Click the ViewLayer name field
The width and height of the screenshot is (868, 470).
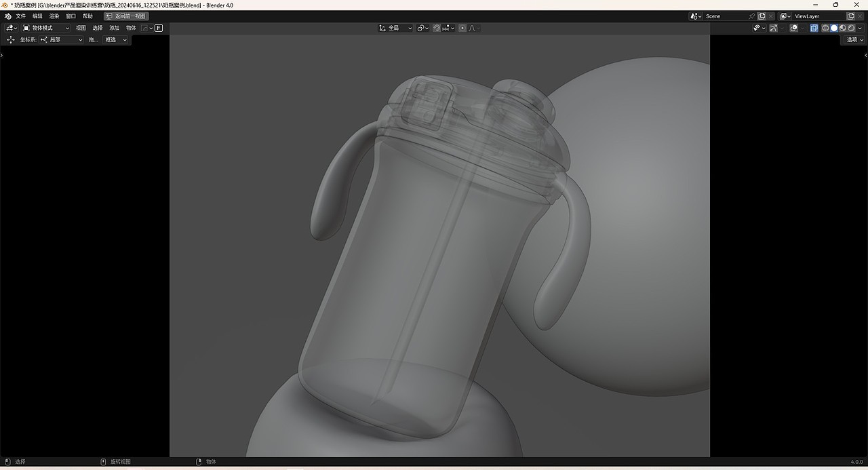(x=819, y=16)
